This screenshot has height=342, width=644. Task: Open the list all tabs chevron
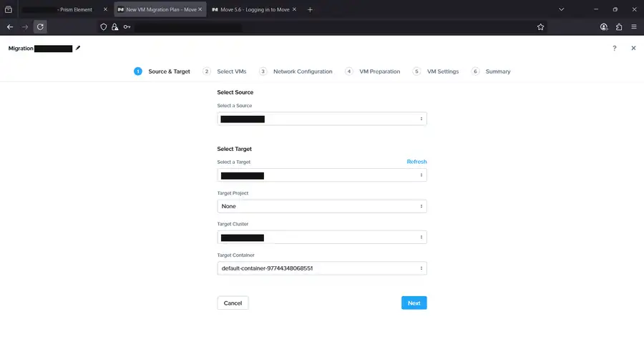click(562, 9)
